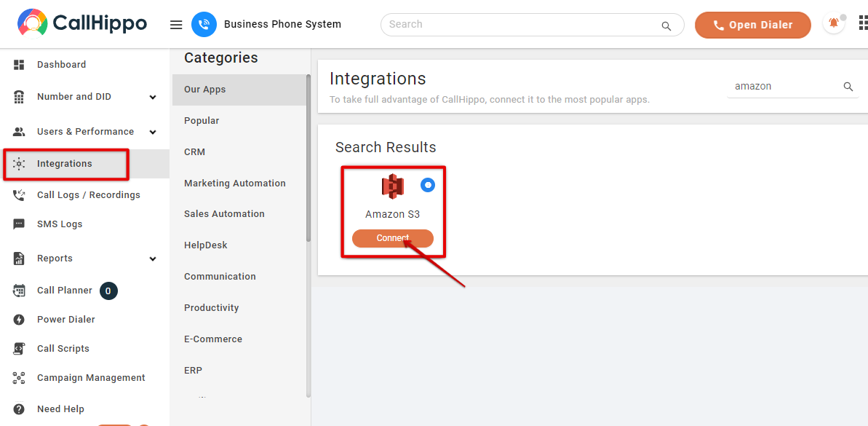The width and height of the screenshot is (868, 426).
Task: Click the Campaign Management icon
Action: point(19,378)
